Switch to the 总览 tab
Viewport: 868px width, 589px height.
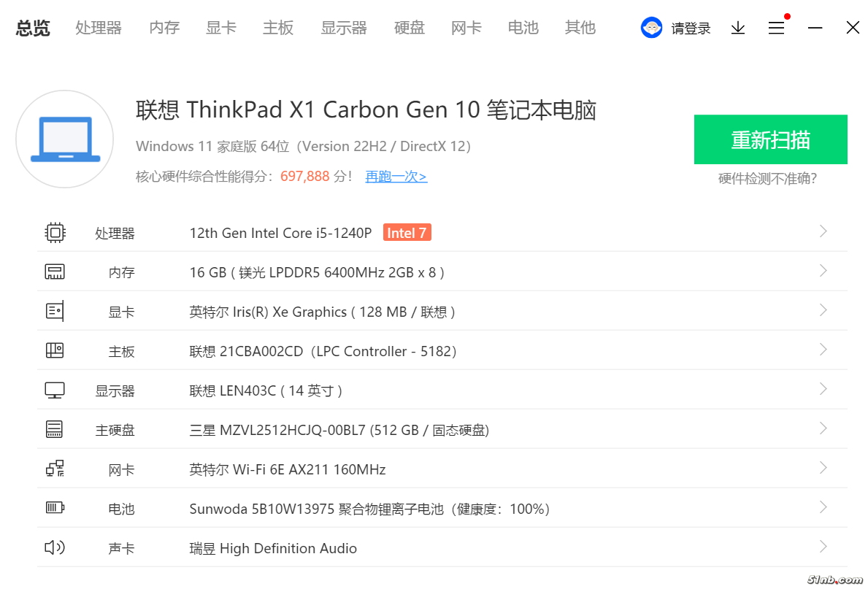coord(33,28)
